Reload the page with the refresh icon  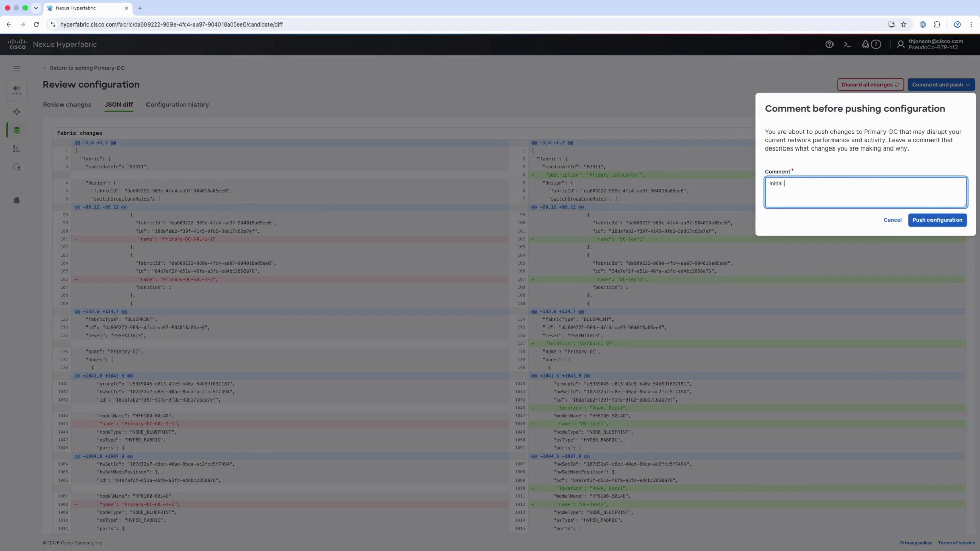tap(36, 24)
